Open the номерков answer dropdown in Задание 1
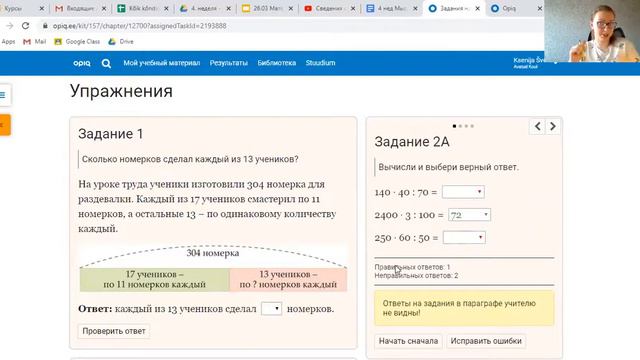640x360 pixels. pos(271,309)
